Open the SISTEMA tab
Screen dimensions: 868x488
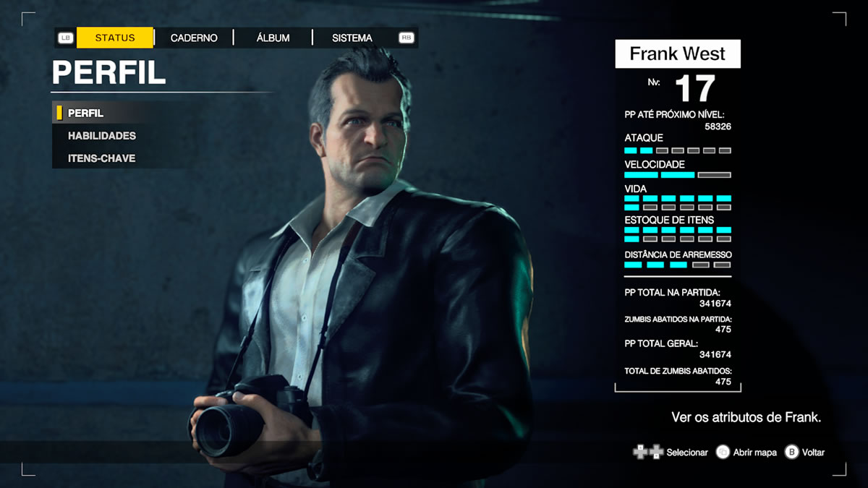[352, 38]
